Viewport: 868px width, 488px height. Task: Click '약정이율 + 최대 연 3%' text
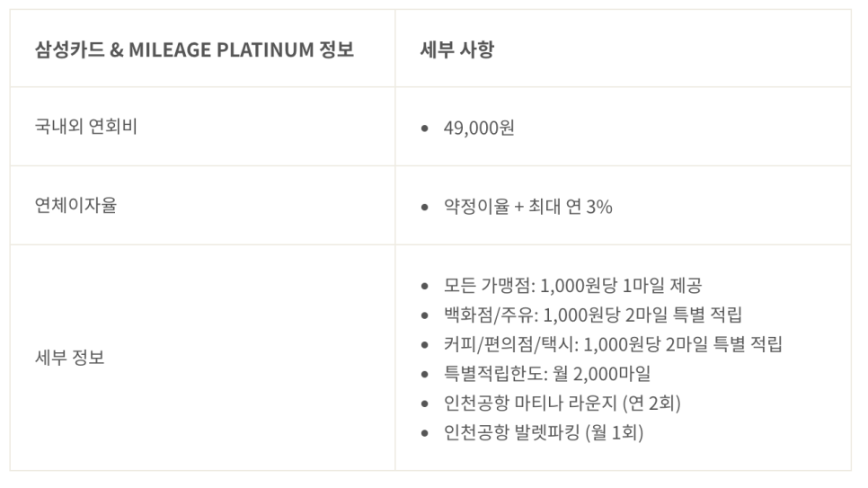527,207
